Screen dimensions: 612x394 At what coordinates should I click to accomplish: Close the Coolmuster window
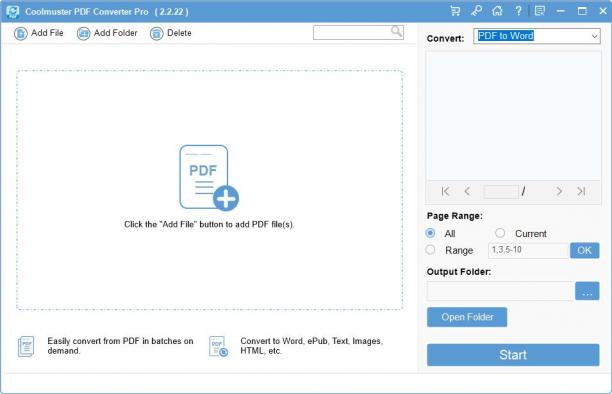(x=603, y=11)
